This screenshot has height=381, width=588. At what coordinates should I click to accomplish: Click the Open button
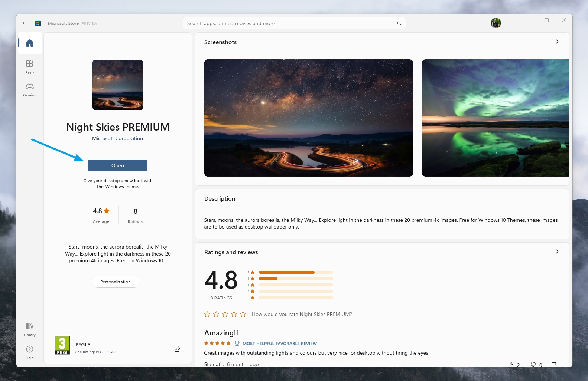coord(118,165)
